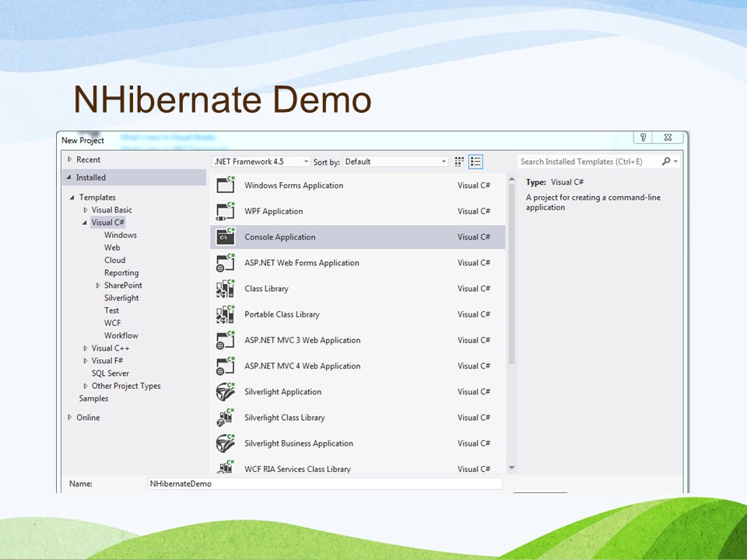Open the .NET Framework 4.5 dropdown
Image resolution: width=747 pixels, height=560 pixels.
pyautogui.click(x=261, y=162)
